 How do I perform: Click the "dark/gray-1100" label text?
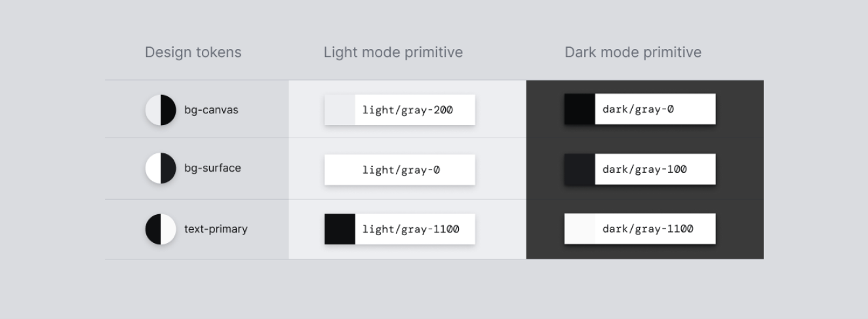(x=648, y=229)
